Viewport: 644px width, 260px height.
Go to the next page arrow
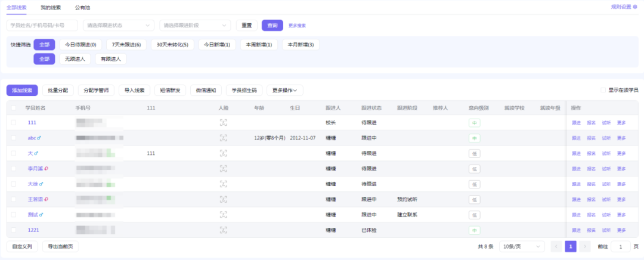pyautogui.click(x=585, y=246)
